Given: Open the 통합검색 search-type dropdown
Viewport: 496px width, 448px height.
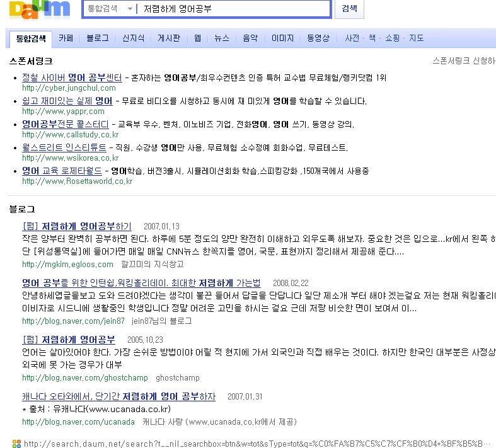Looking at the screenshot, I should pyautogui.click(x=110, y=9).
